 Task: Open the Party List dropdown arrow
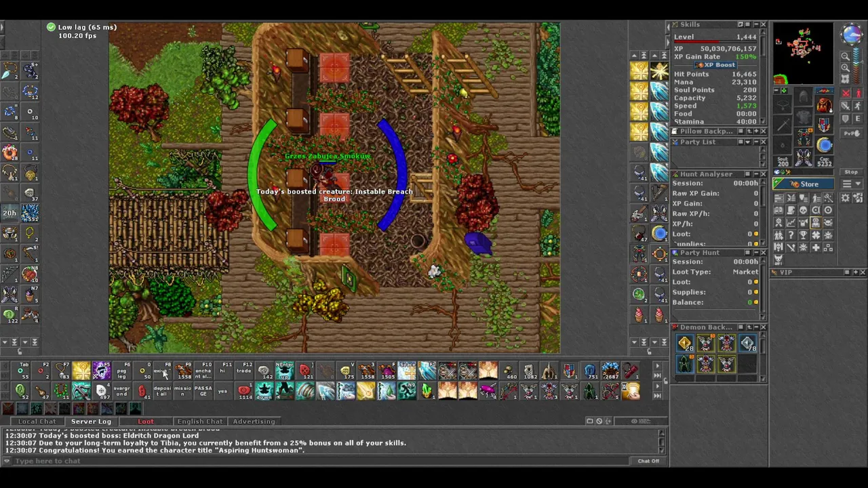click(x=748, y=142)
